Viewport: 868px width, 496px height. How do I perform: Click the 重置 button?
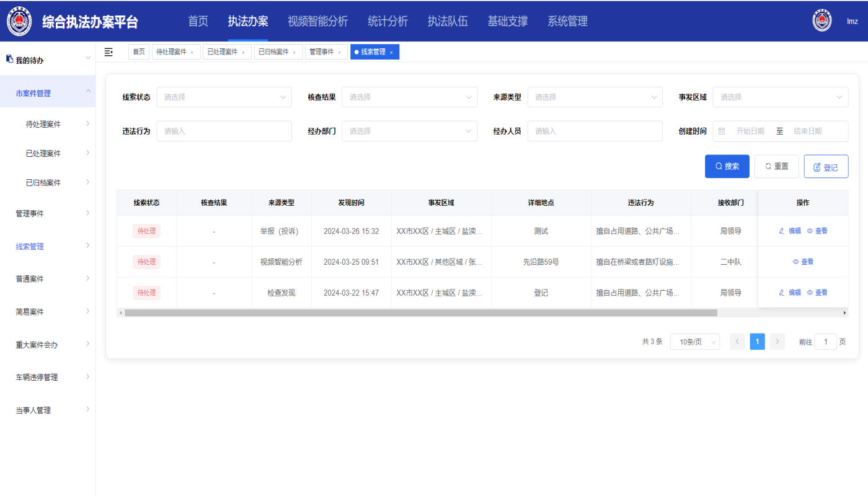(777, 166)
